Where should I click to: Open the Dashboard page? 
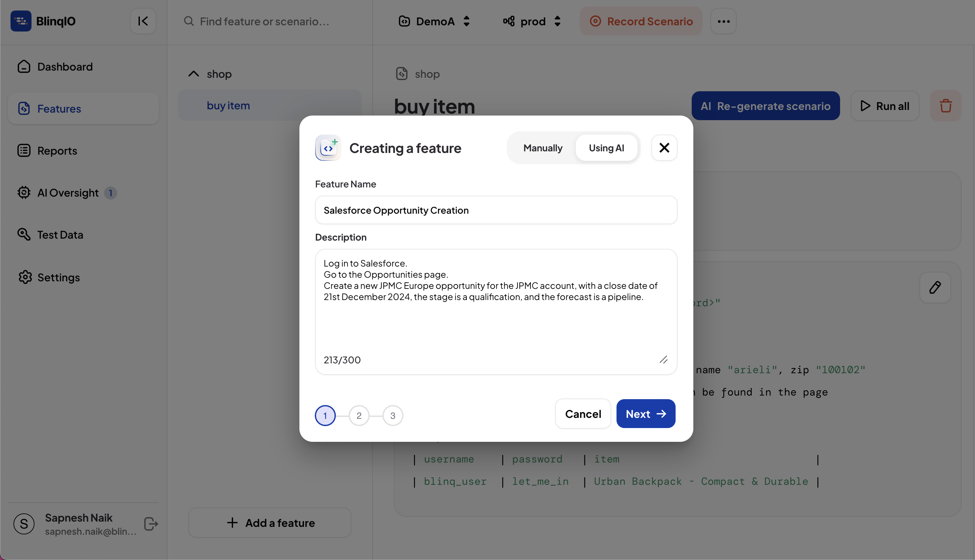(83, 67)
